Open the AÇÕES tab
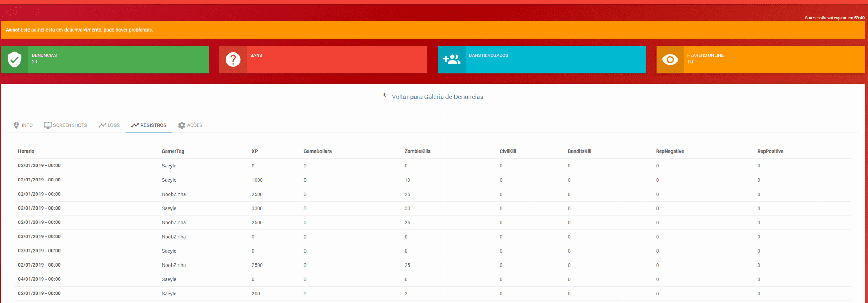 pyautogui.click(x=190, y=125)
